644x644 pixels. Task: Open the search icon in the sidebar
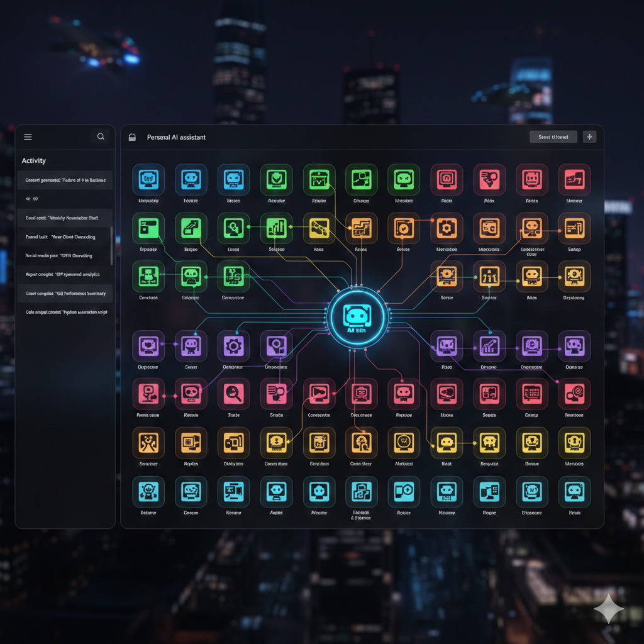[x=101, y=136]
